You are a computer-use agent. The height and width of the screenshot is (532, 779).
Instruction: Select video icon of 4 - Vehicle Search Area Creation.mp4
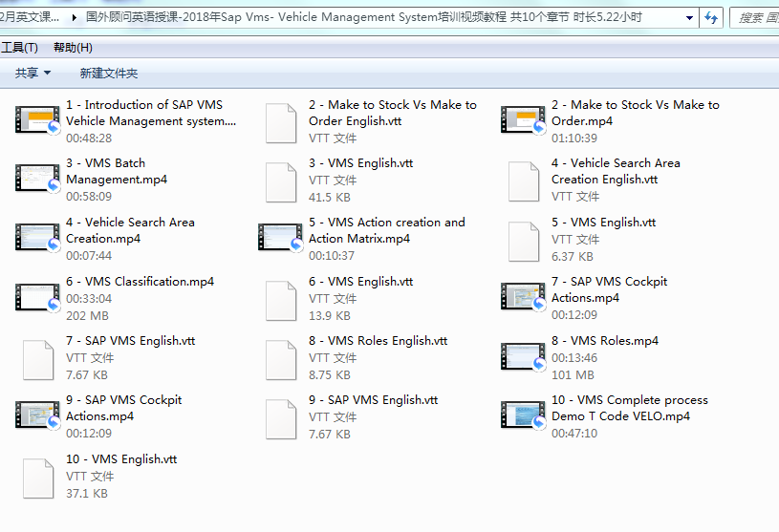pos(37,237)
